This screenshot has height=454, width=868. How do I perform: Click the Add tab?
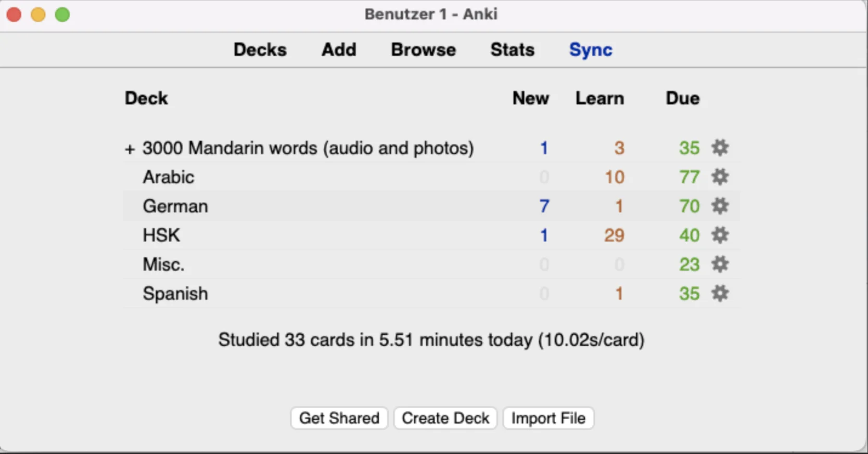pos(339,50)
